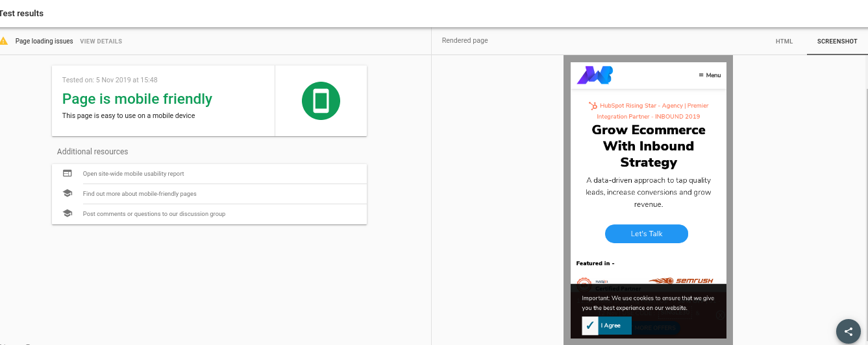Viewport: 868px width, 345px height.
Task: Click the Let's Talk button
Action: pyautogui.click(x=647, y=233)
